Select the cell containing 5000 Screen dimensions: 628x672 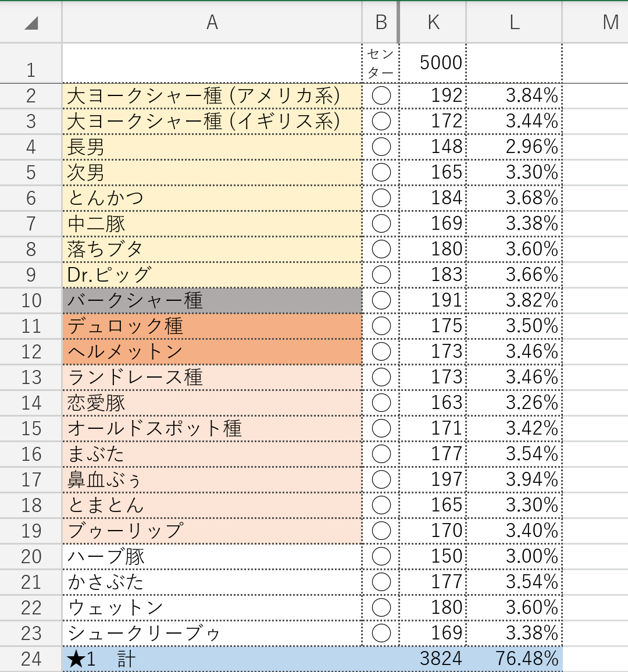[433, 63]
